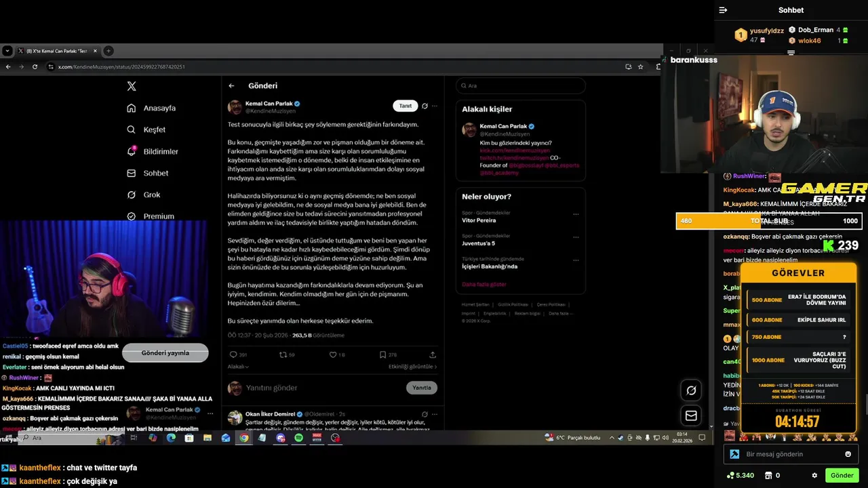Image resolution: width=868 pixels, height=488 pixels.
Task: Reload the page in the browser
Action: pos(35,66)
